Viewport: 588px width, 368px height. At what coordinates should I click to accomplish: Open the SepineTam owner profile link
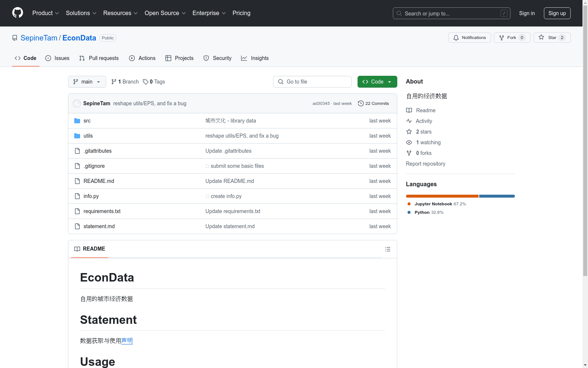pos(39,38)
